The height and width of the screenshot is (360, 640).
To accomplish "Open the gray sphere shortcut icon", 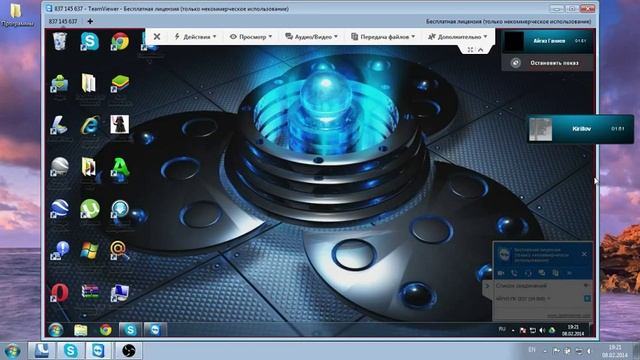I will 60,167.
